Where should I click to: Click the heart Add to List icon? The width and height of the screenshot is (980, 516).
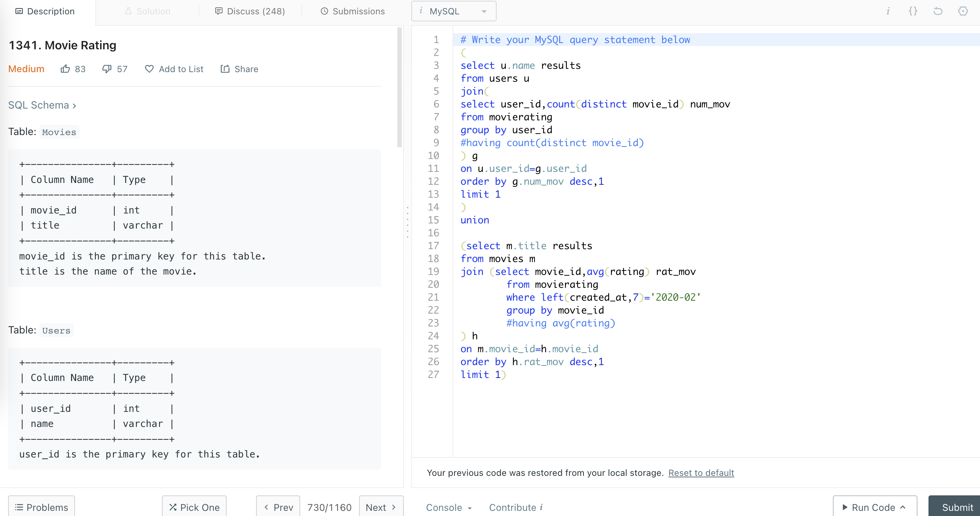coord(149,69)
